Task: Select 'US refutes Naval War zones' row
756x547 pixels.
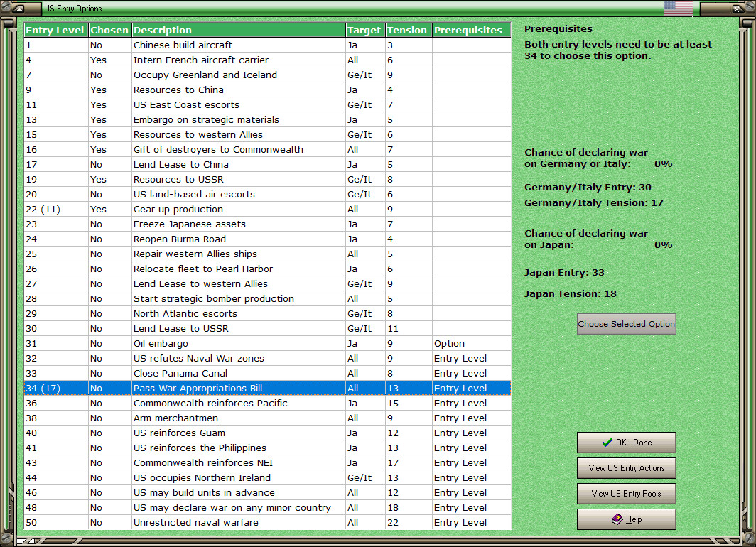Action: click(x=268, y=359)
